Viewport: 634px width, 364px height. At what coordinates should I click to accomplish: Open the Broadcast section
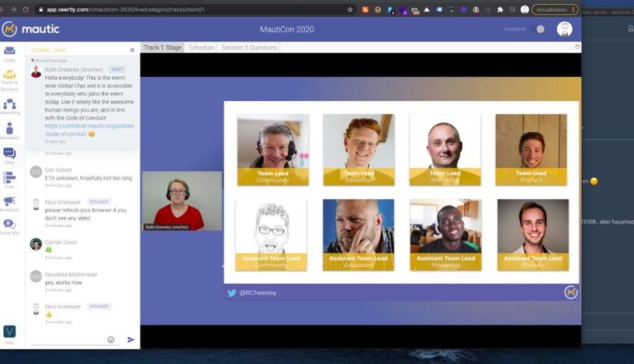pyautogui.click(x=9, y=204)
